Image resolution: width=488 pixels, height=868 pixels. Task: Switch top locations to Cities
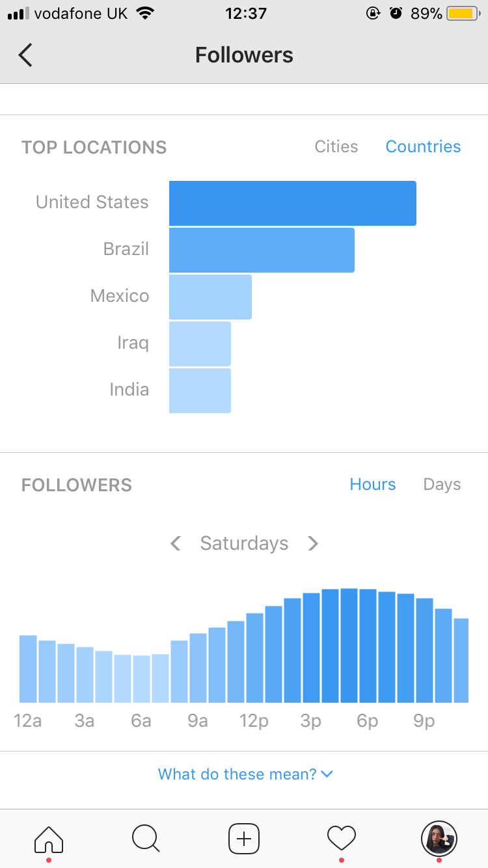(336, 146)
